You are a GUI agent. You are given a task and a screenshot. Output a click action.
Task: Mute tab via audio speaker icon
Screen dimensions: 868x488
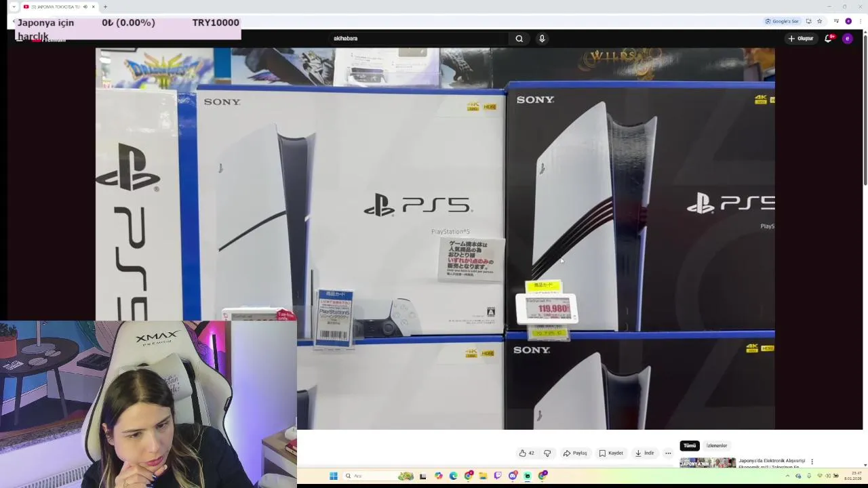coord(85,7)
